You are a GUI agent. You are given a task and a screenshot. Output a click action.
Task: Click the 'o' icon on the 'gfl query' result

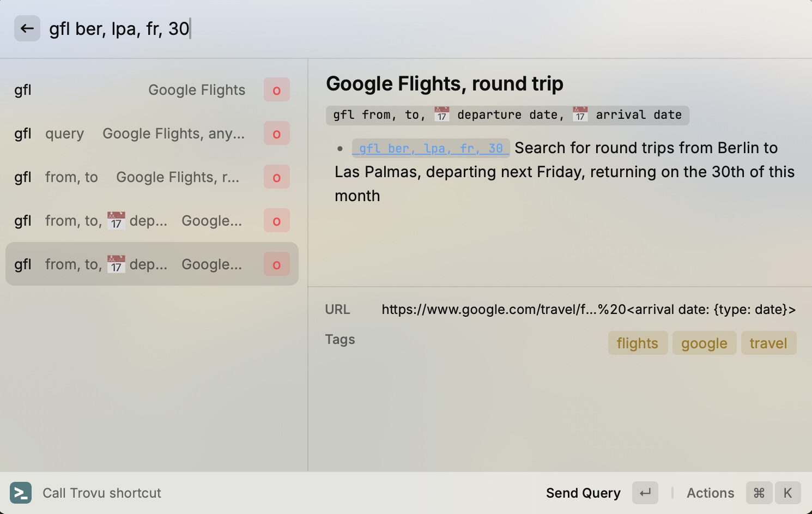pyautogui.click(x=276, y=133)
